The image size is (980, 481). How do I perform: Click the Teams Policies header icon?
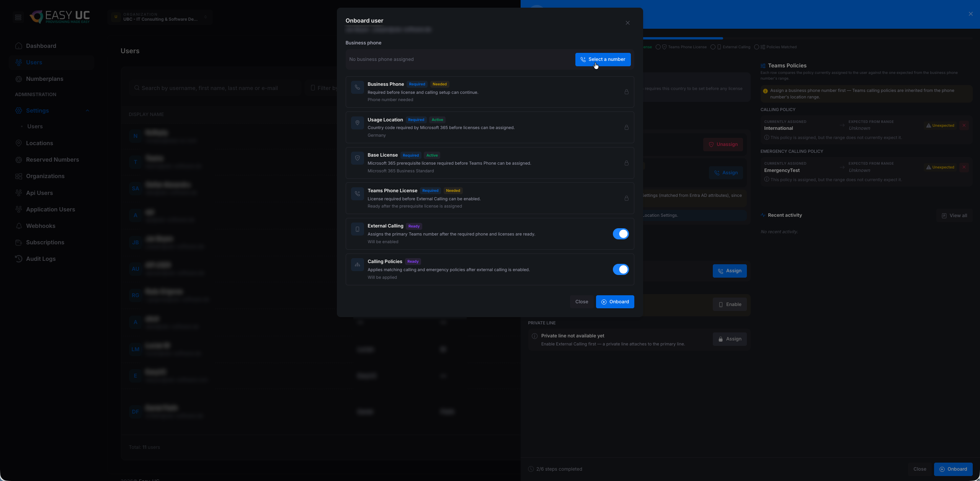click(763, 66)
